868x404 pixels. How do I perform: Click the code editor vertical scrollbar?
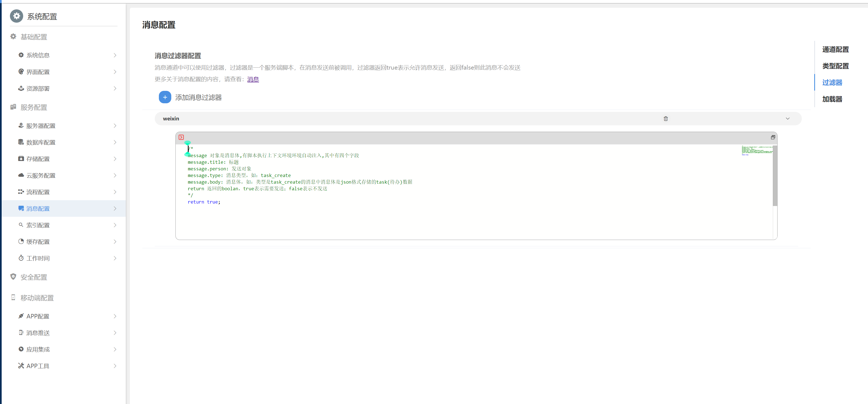point(775,176)
